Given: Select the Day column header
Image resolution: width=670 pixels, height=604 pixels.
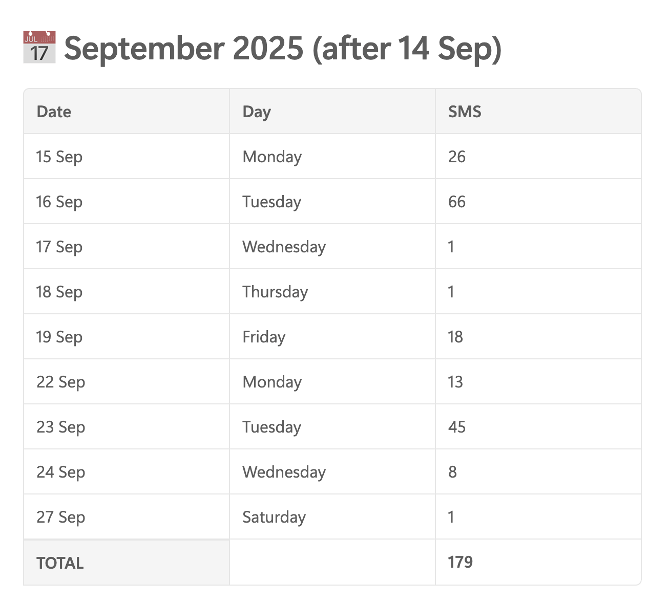Looking at the screenshot, I should (x=332, y=111).
